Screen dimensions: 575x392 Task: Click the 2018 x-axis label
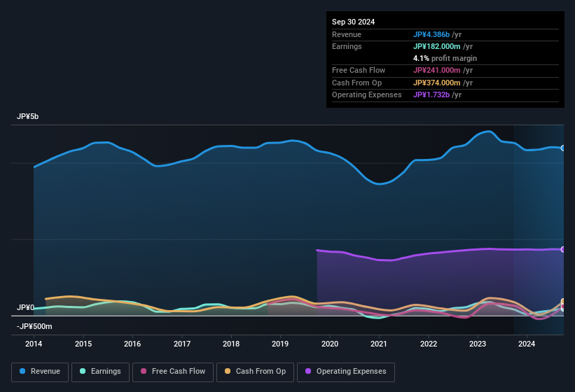(x=231, y=344)
